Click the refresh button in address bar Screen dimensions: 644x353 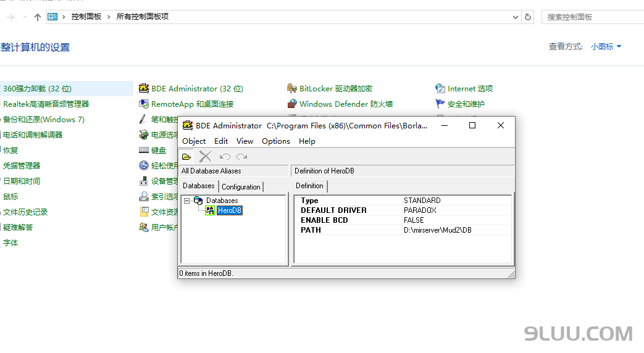pyautogui.click(x=528, y=17)
